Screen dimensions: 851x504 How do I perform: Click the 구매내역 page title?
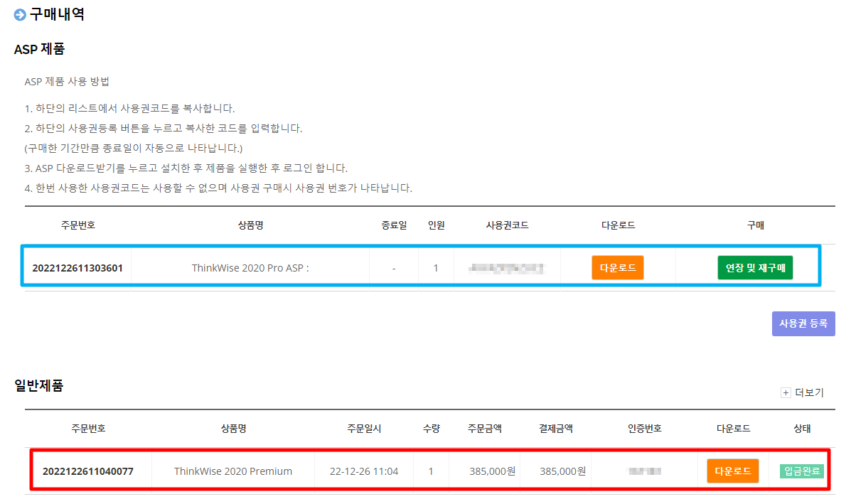(x=57, y=15)
